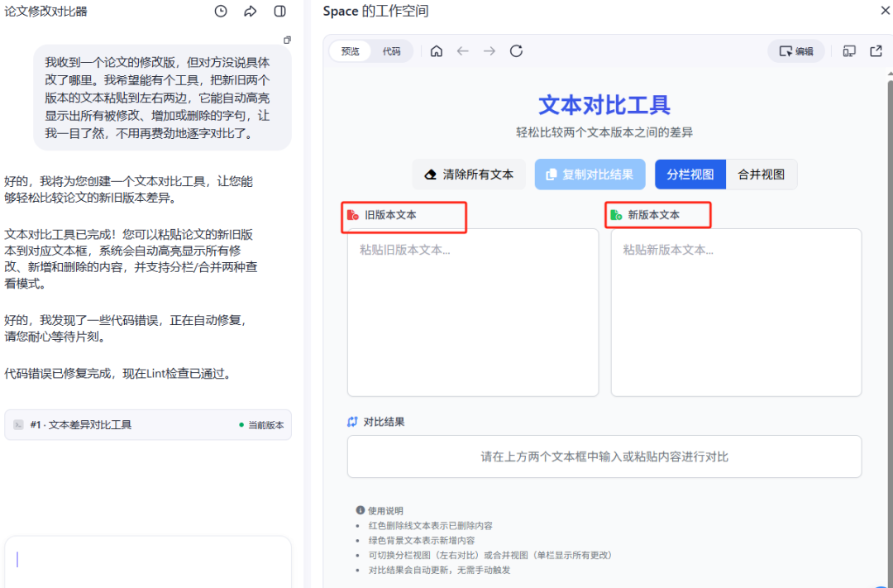The height and width of the screenshot is (588, 893).
Task: Click the 旧版本文本 red file icon
Action: (x=353, y=215)
